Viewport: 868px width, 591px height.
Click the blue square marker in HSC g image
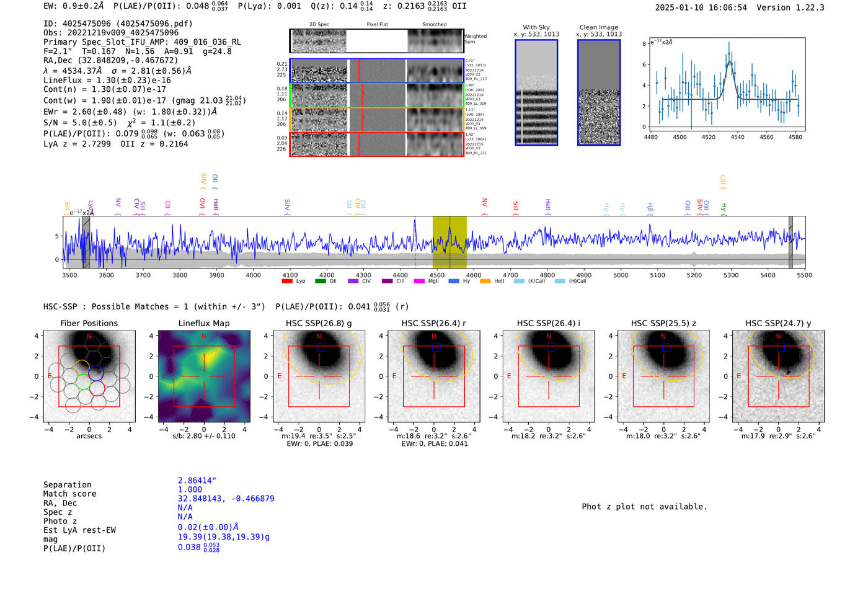pyautogui.click(x=321, y=347)
